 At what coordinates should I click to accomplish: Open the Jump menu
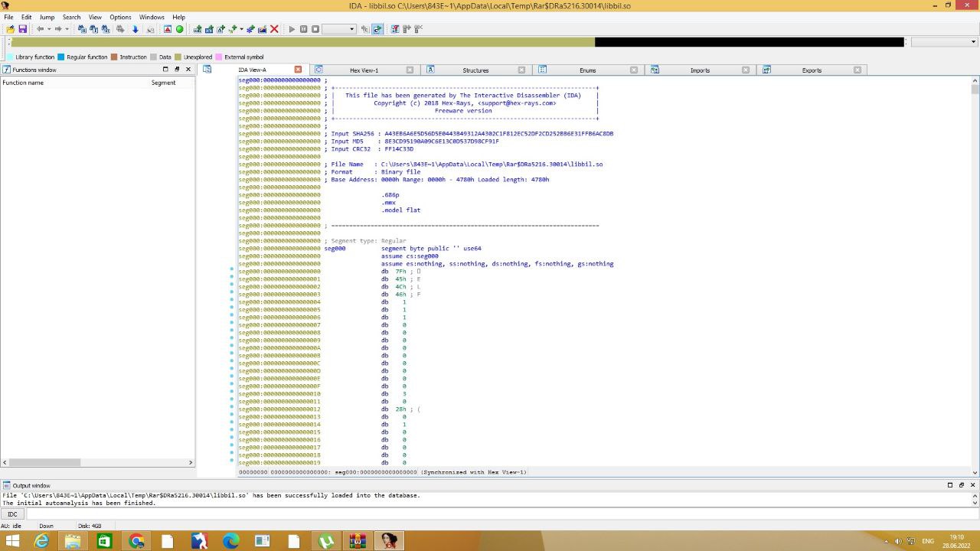click(47, 17)
